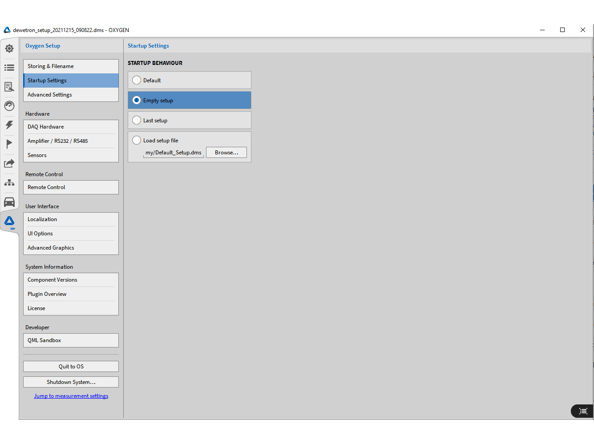594x445 pixels.
Task: Click the Default_Setup.dms file path field
Action: click(x=173, y=153)
